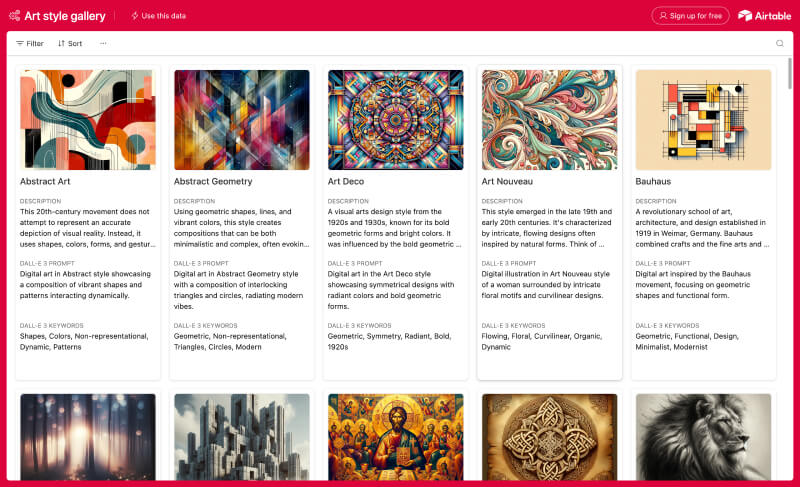Click the Airtable logo
The width and height of the screenshot is (800, 487).
tap(764, 15)
